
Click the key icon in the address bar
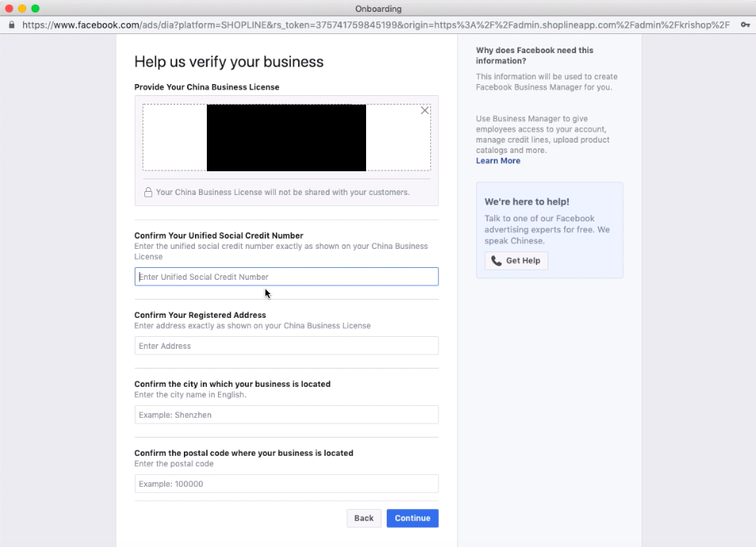745,25
